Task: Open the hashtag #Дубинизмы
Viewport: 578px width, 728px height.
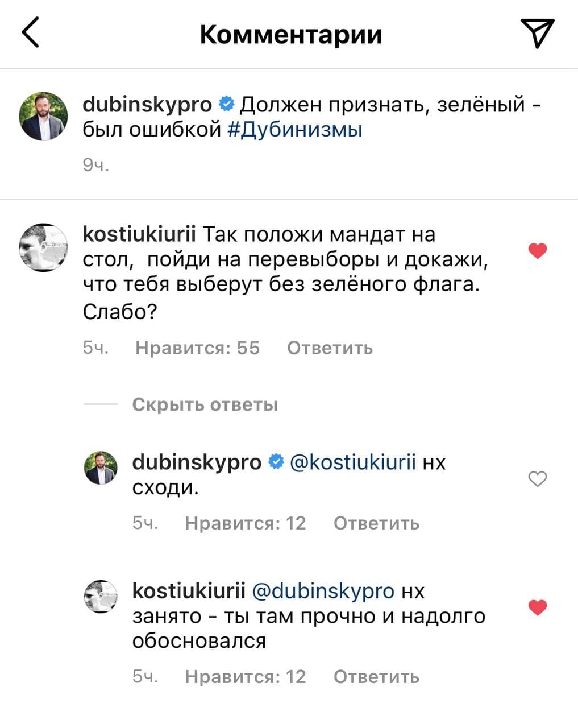Action: pyautogui.click(x=296, y=130)
